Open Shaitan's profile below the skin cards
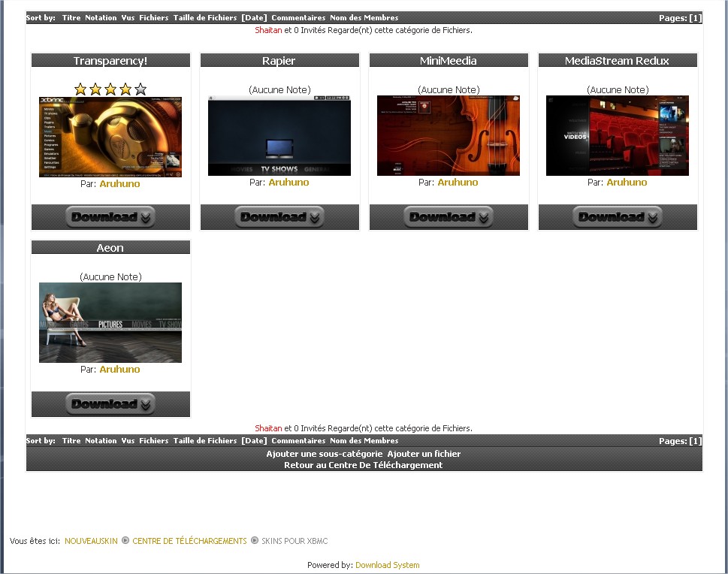The width and height of the screenshot is (728, 574). coord(268,428)
